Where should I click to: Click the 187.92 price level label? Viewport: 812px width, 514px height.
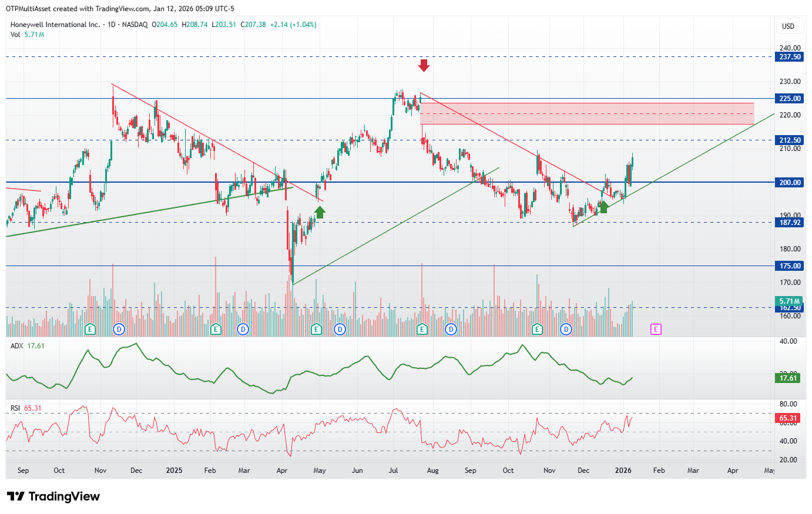tap(790, 223)
